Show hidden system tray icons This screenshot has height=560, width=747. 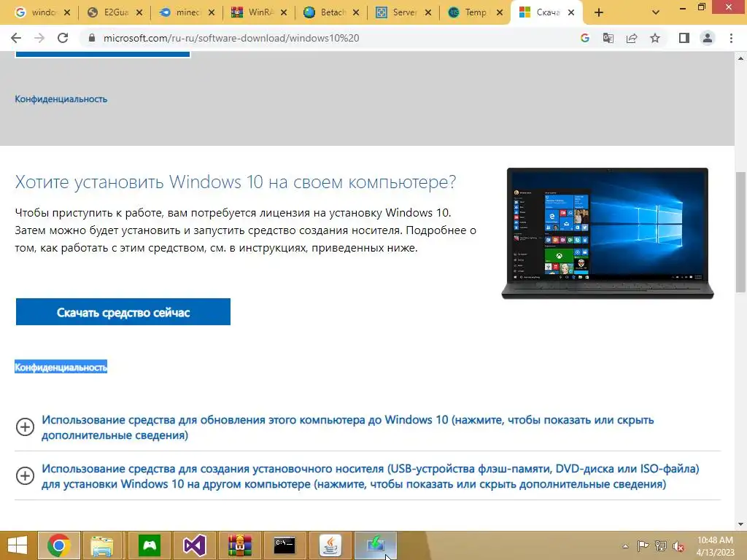pyautogui.click(x=625, y=546)
